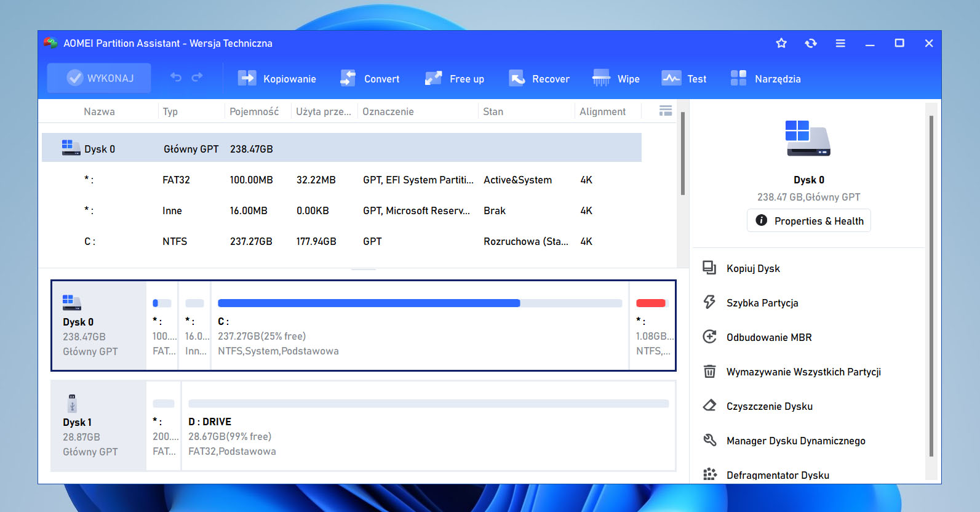Select the 1.08GB red NTFS partition block
980x512 pixels.
click(x=652, y=326)
